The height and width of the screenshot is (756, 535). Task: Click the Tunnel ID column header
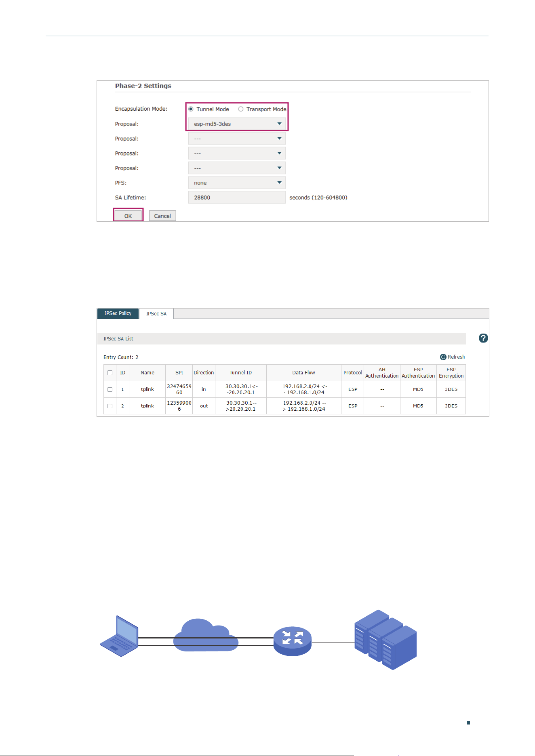(240, 373)
